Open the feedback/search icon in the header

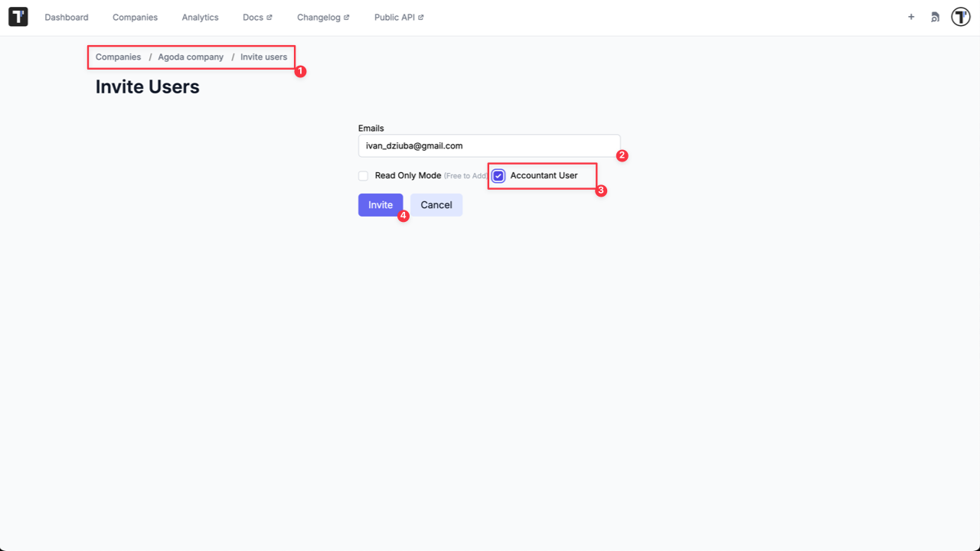(935, 16)
